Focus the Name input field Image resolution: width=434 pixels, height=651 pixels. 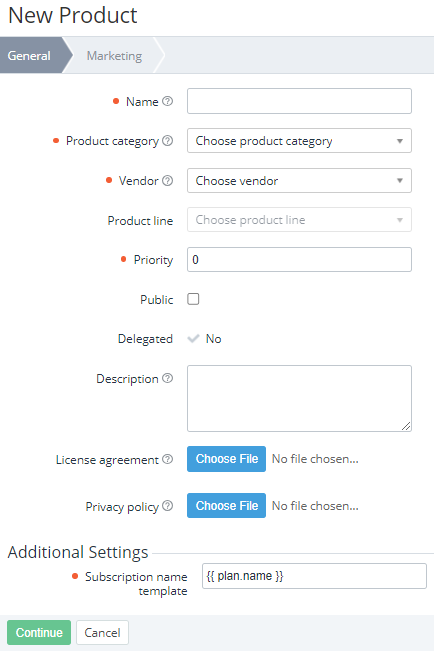299,101
